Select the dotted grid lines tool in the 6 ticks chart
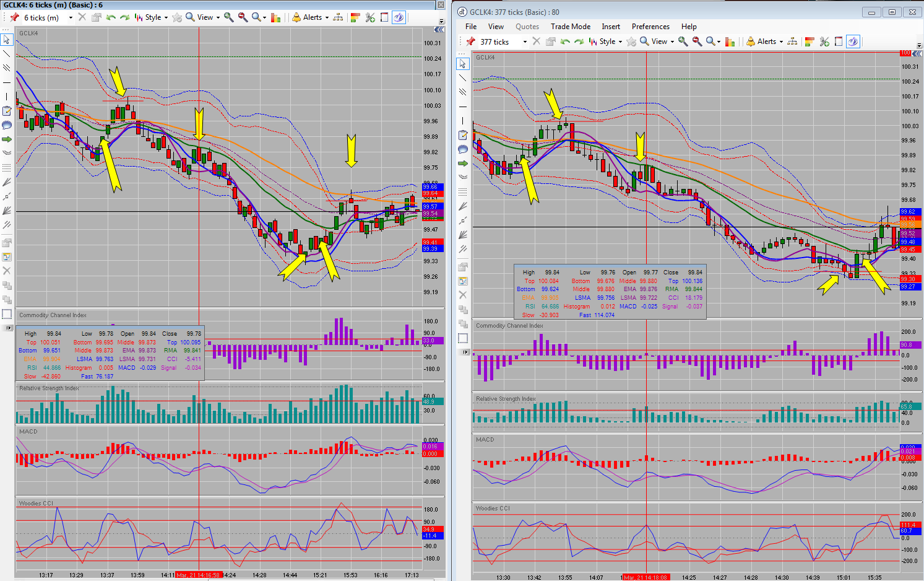The height and width of the screenshot is (581, 924). (7, 168)
